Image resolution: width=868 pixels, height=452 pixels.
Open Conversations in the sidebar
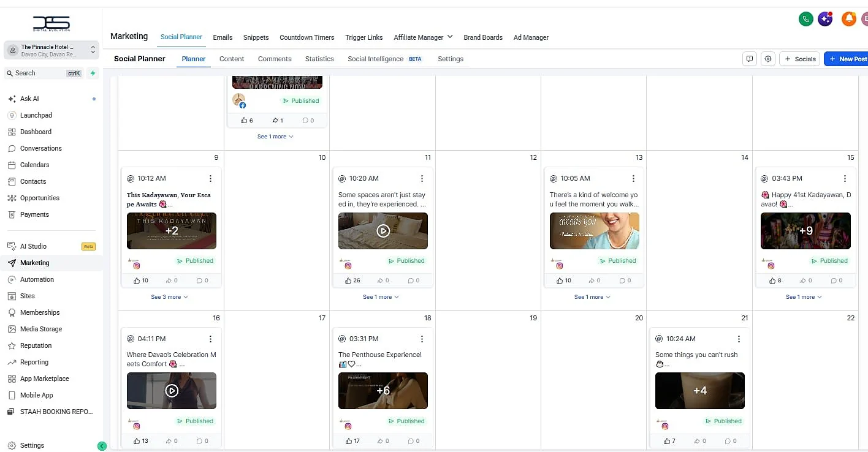click(40, 148)
